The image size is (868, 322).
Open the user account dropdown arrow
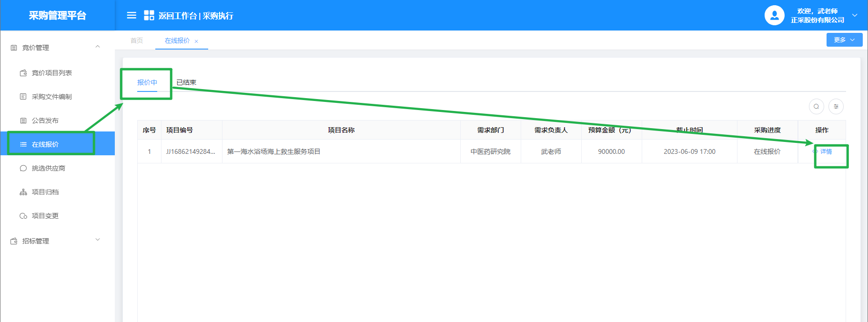coord(855,15)
